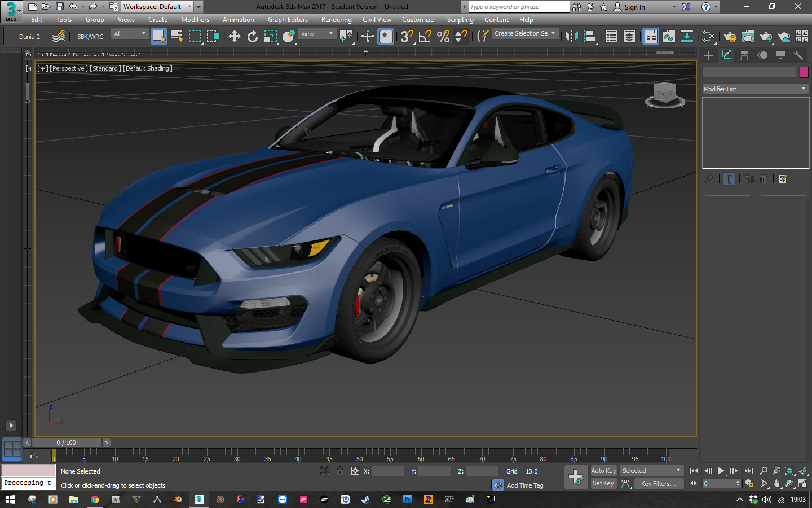Open the Workspace: Default dropdown

(157, 7)
